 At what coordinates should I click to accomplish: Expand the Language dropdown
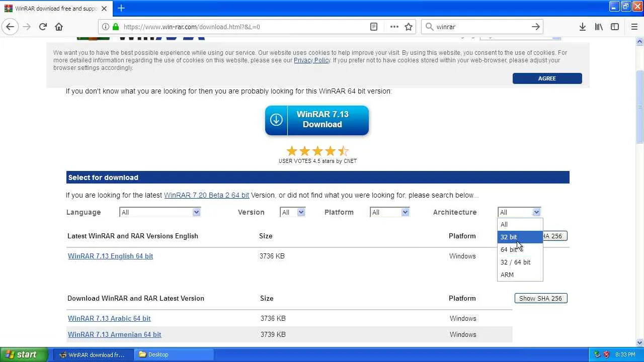(x=160, y=212)
